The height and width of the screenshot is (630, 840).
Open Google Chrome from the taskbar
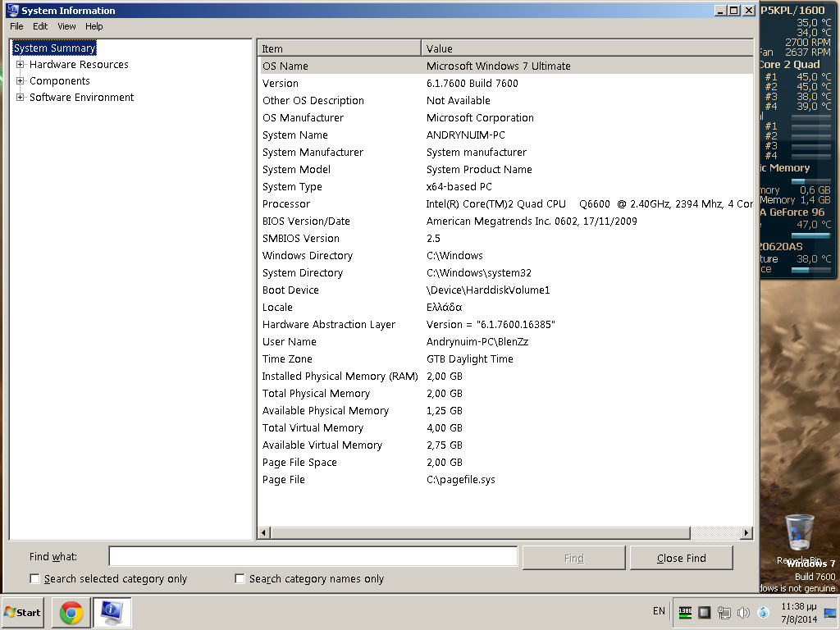[71, 613]
